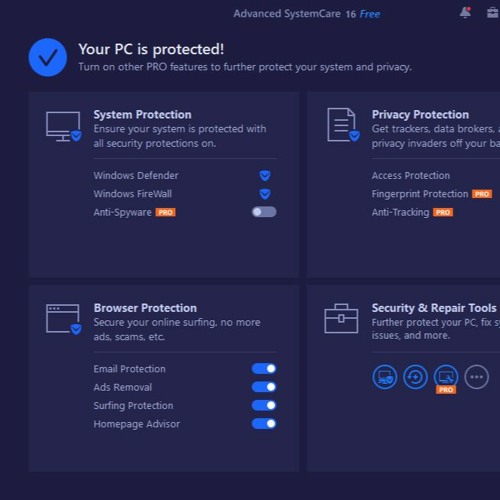This screenshot has height=500, width=500.
Task: Click the Anti-Tracking label
Action: (401, 212)
